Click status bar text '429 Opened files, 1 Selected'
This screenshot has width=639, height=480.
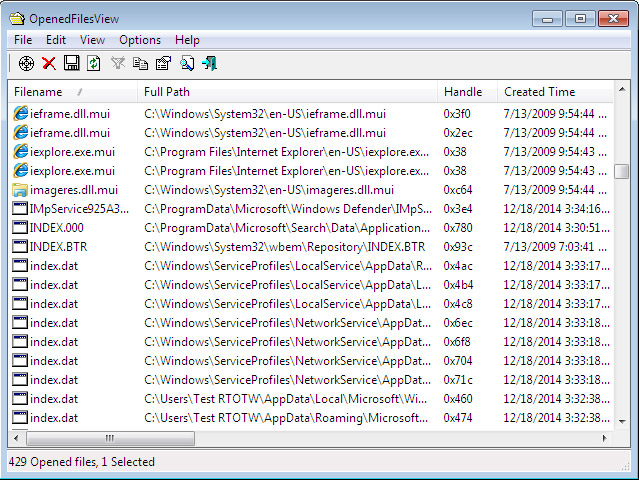pyautogui.click(x=82, y=462)
